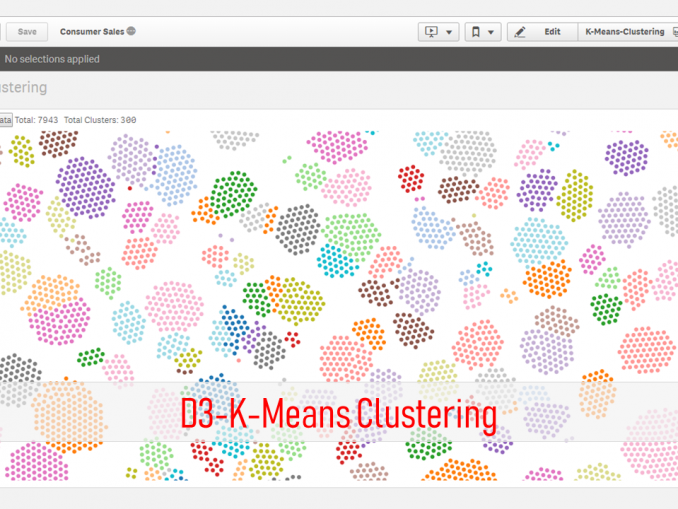This screenshot has height=509, width=678.
Task: Select the orange cluster on the right side
Action: coord(548,280)
